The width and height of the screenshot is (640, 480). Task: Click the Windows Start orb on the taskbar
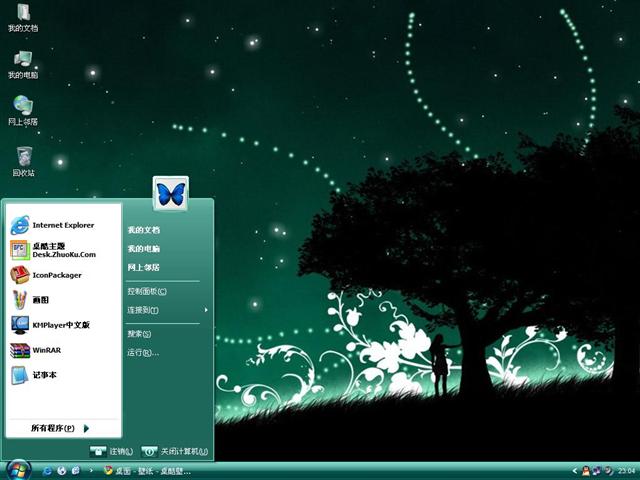point(18,469)
